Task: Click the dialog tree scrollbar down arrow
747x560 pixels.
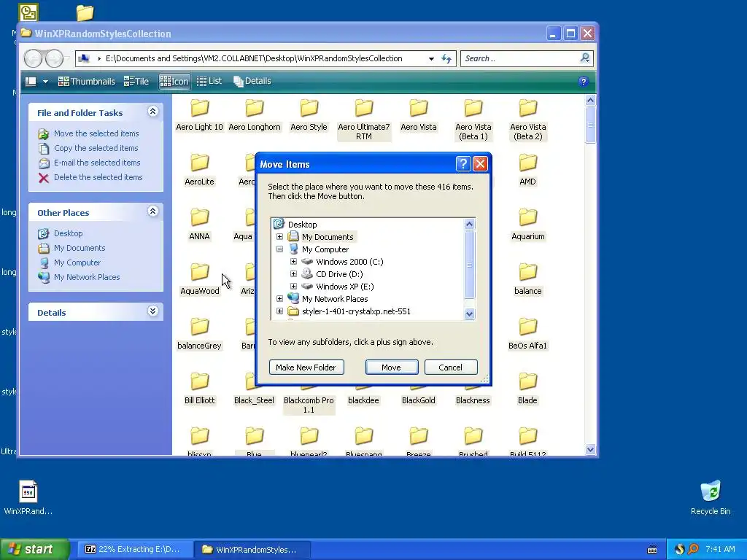Action: tap(469, 314)
